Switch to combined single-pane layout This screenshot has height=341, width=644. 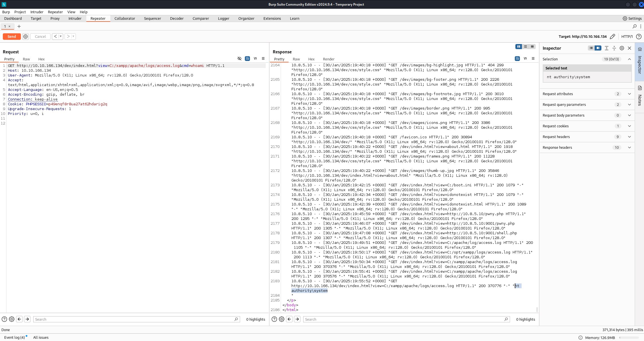tap(532, 47)
